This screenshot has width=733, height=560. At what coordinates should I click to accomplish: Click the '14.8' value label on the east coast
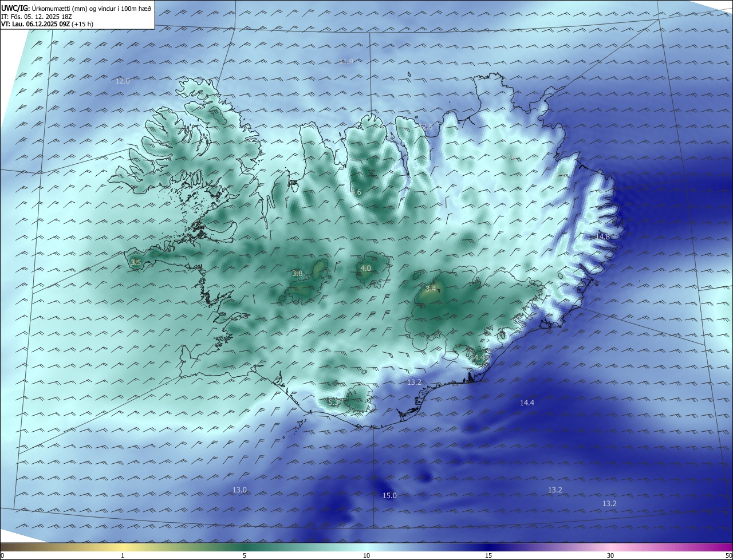tap(603, 236)
